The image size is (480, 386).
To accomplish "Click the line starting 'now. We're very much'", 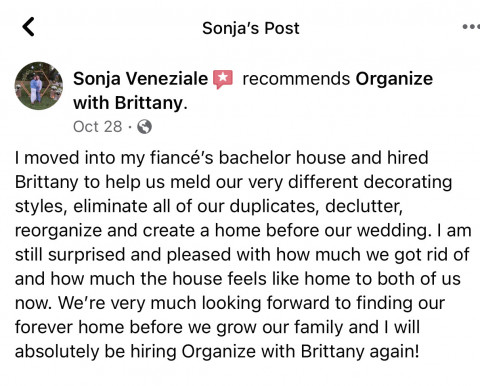I will [230, 303].
